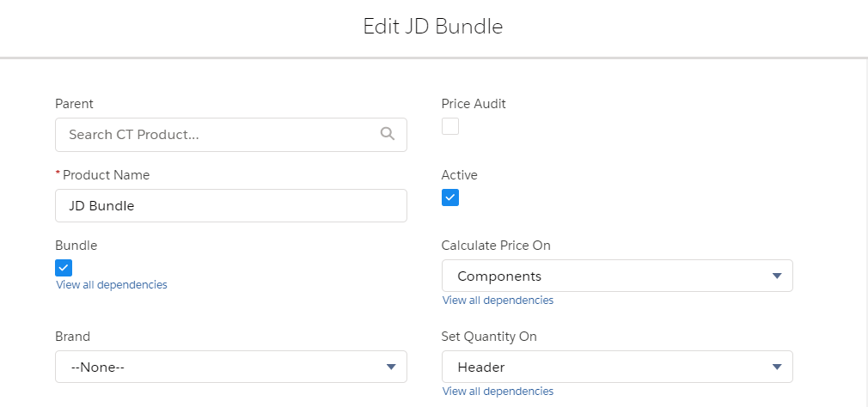Screen dimensions: 868x407
Task: Open the Brand picklist showing --None--
Action: (230, 367)
